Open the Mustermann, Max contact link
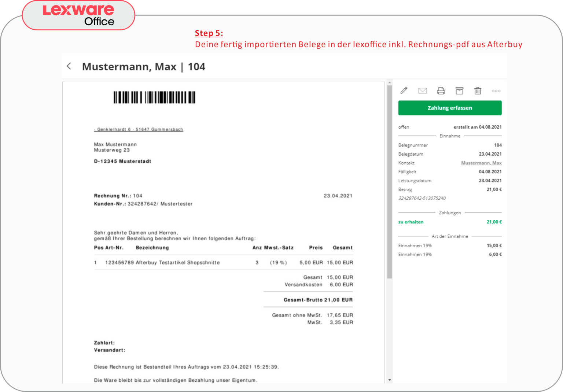Viewport: 563px width, 392px height. point(481,163)
